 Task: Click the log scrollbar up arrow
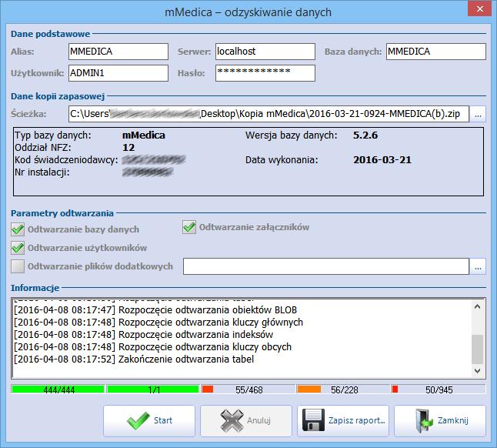(x=477, y=306)
